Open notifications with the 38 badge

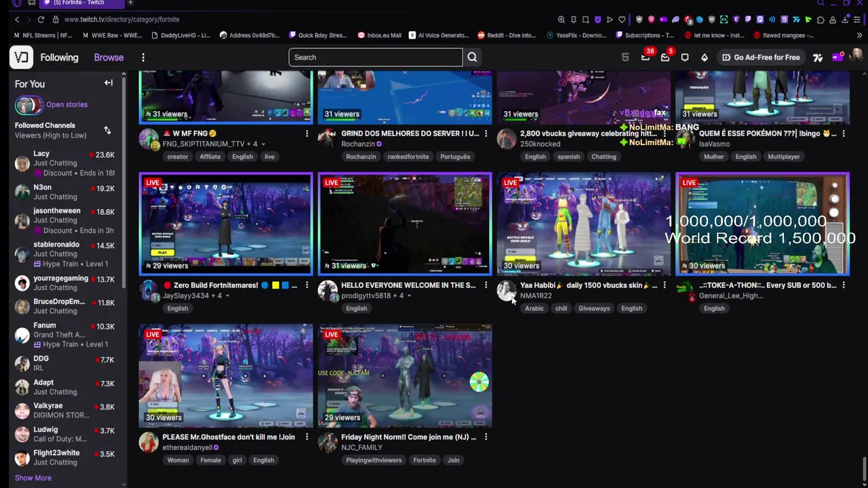(646, 58)
